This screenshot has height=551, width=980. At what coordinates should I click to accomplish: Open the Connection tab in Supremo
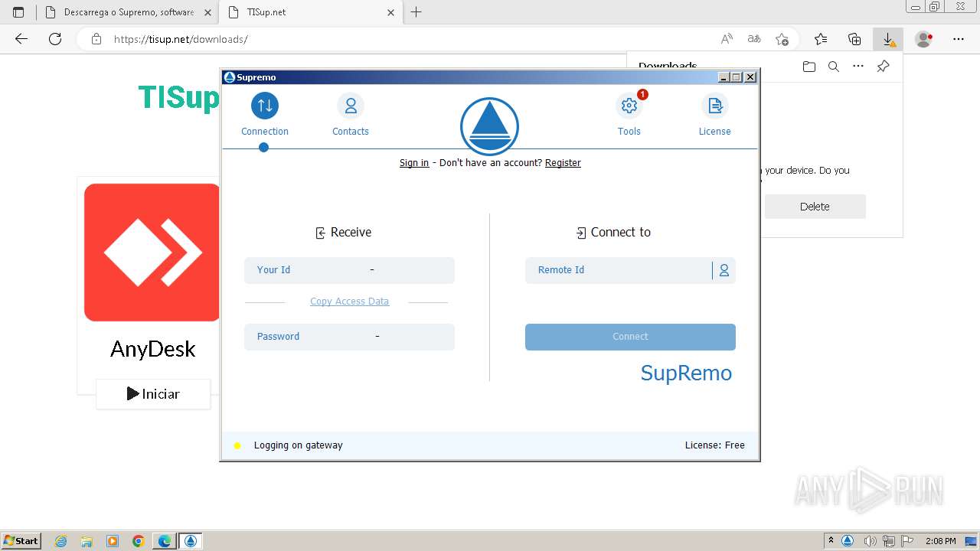[265, 115]
